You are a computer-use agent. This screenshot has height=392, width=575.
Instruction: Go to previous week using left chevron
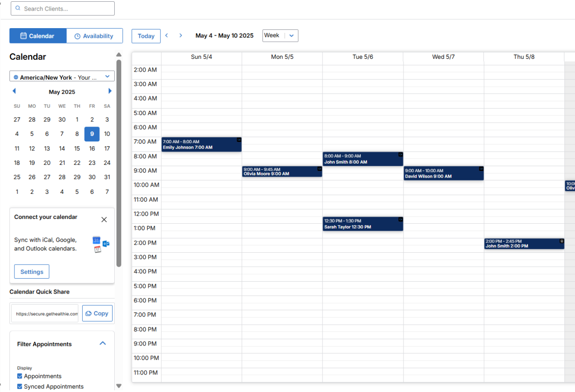click(167, 36)
